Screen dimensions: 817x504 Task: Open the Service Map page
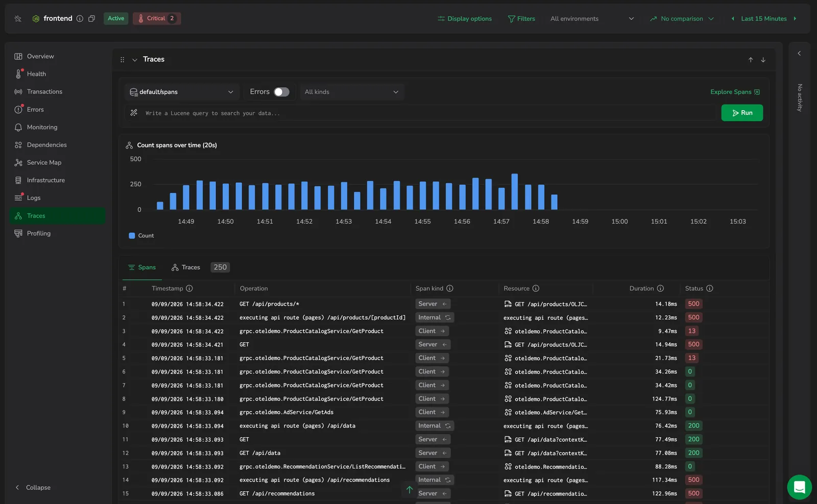pyautogui.click(x=57, y=162)
